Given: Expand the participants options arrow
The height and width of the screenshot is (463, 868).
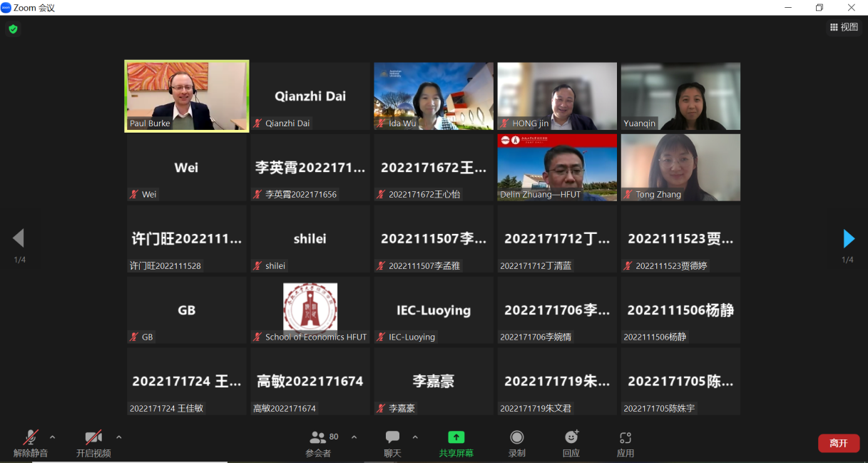Looking at the screenshot, I should [354, 437].
